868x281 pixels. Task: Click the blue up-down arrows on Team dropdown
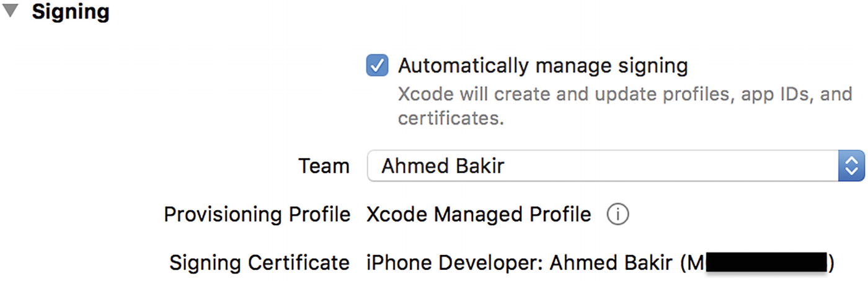[x=851, y=166]
